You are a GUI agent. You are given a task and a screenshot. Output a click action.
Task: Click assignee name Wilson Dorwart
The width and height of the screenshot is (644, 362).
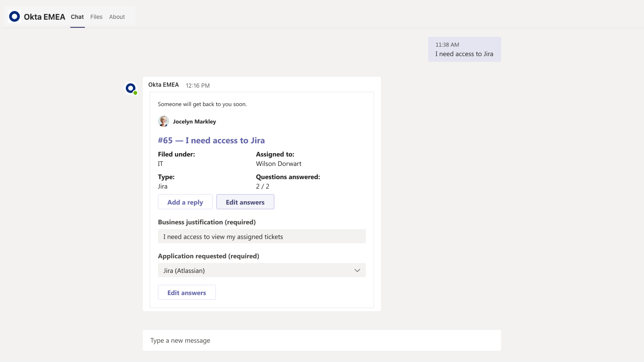tap(279, 164)
